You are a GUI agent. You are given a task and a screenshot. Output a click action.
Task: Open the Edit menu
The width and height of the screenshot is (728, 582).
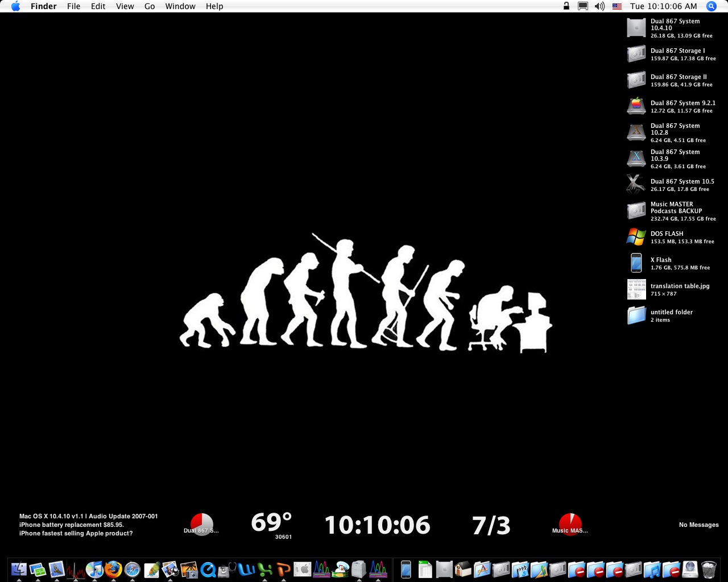(x=98, y=6)
